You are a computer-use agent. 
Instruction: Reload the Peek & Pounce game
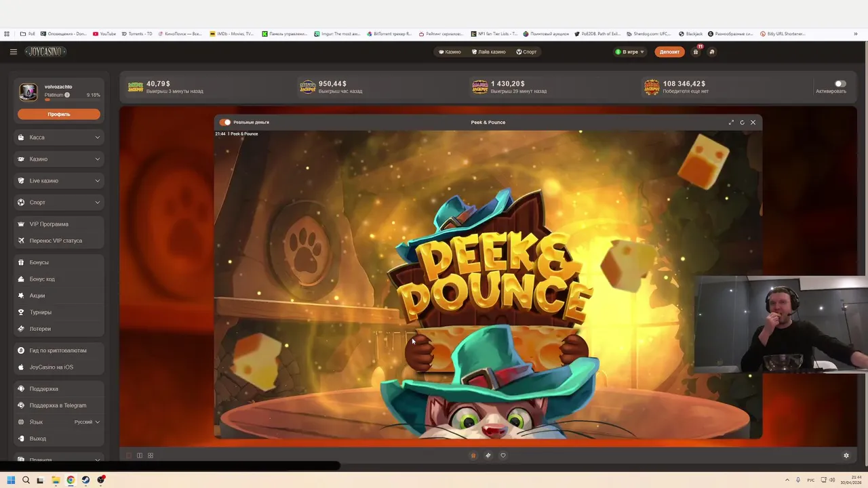pyautogui.click(x=742, y=123)
